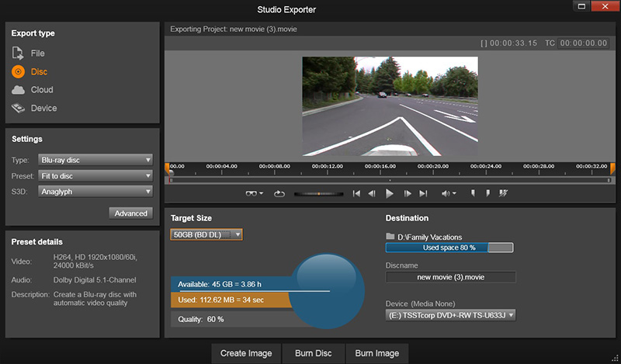
Task: Set the mark-in point icon
Action: 474,193
